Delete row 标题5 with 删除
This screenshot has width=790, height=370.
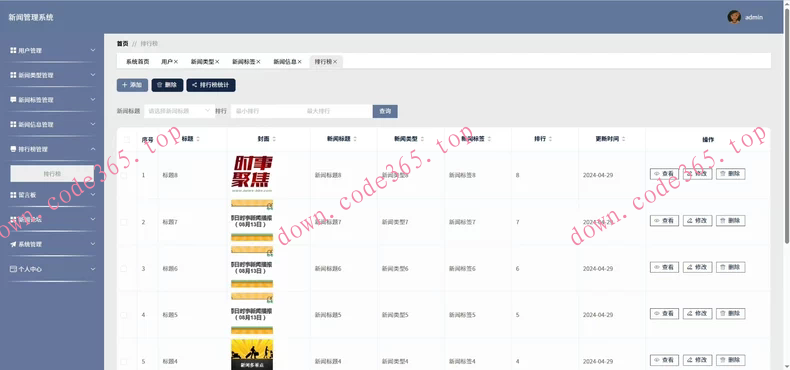[x=731, y=314]
